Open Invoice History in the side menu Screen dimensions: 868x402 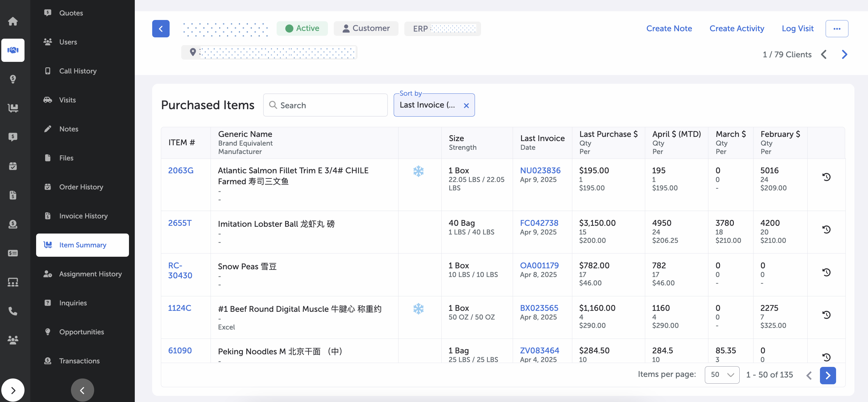83,216
